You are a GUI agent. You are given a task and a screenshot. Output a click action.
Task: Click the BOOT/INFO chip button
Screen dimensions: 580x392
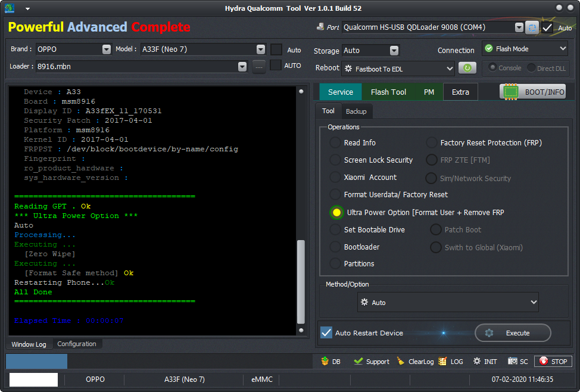pyautogui.click(x=532, y=92)
